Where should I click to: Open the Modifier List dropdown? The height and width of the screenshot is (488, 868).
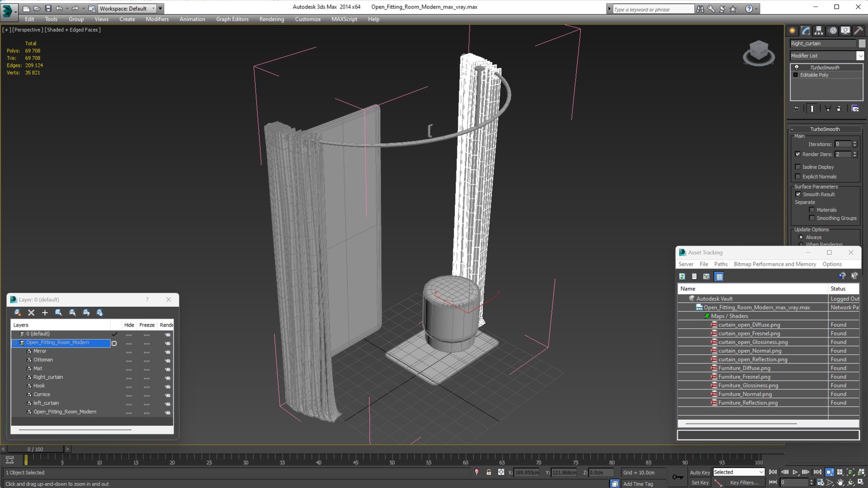pos(860,56)
